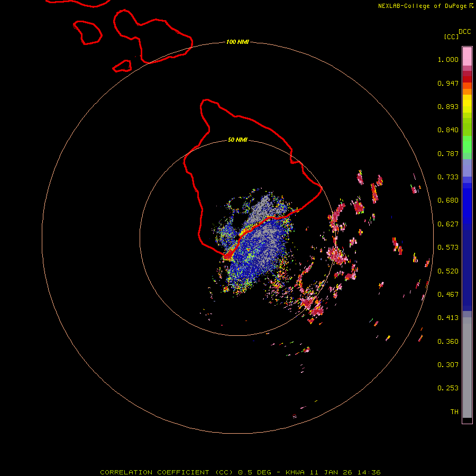The width and height of the screenshot is (476, 476).
Task: Click the 0.573 scale value
Action: pyautogui.click(x=448, y=248)
